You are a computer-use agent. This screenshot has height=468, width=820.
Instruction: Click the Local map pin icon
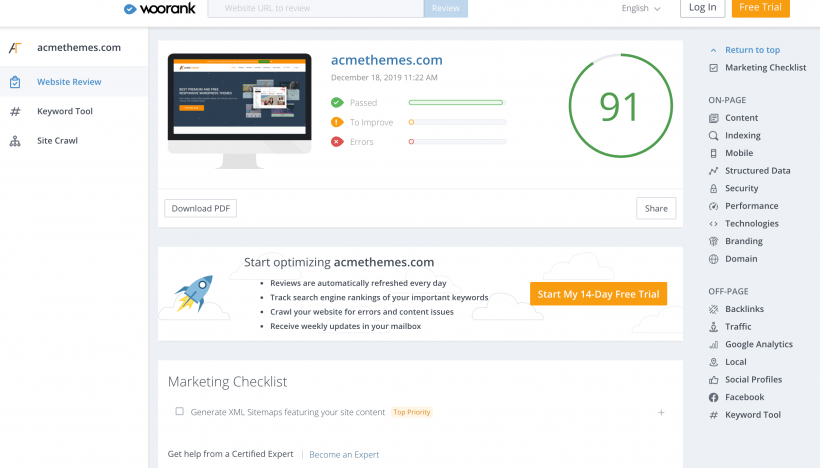click(713, 362)
